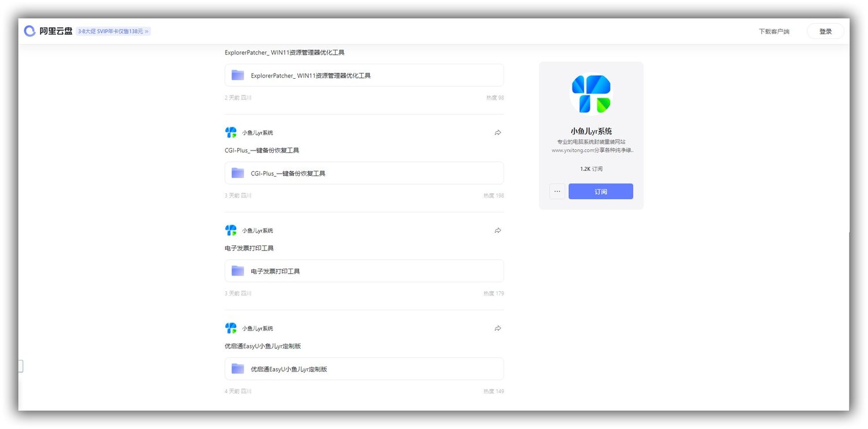The image size is (868, 429).
Task: Open the CGI-Plus card's folder icon
Action: pyautogui.click(x=238, y=173)
